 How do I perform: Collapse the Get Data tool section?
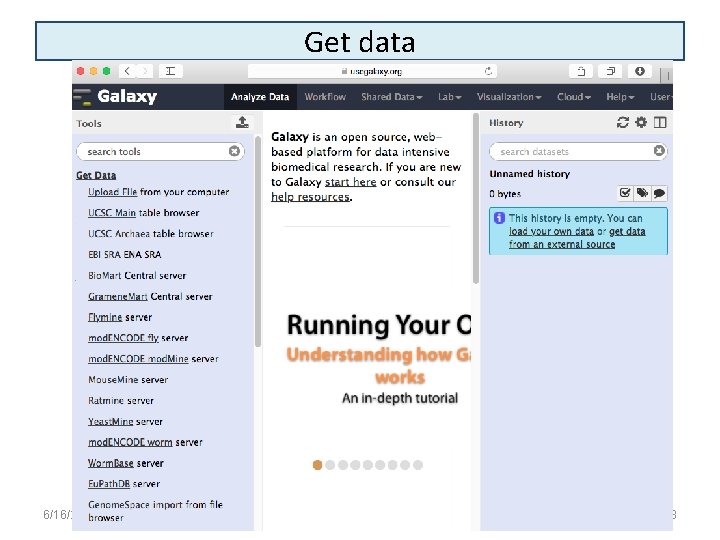point(96,175)
